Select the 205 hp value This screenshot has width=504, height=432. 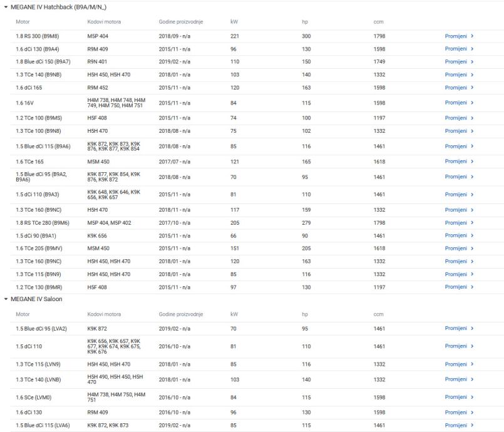pyautogui.click(x=306, y=249)
